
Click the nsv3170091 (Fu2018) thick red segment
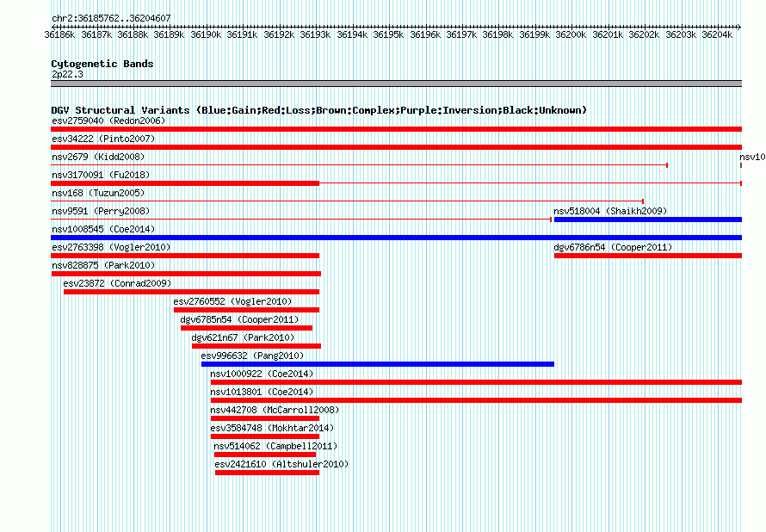tap(185, 183)
